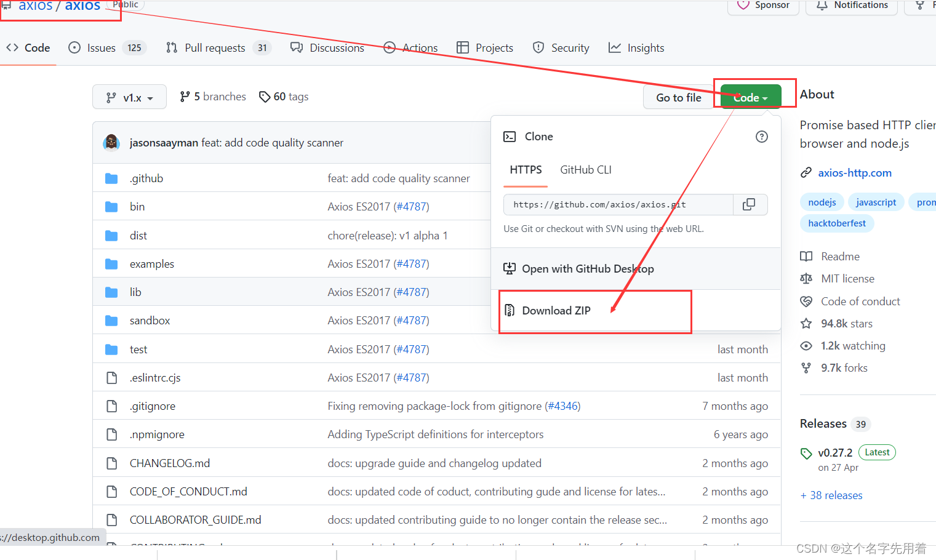Image resolution: width=936 pixels, height=560 pixels.
Task: Open the Insights tab
Action: [x=636, y=48]
